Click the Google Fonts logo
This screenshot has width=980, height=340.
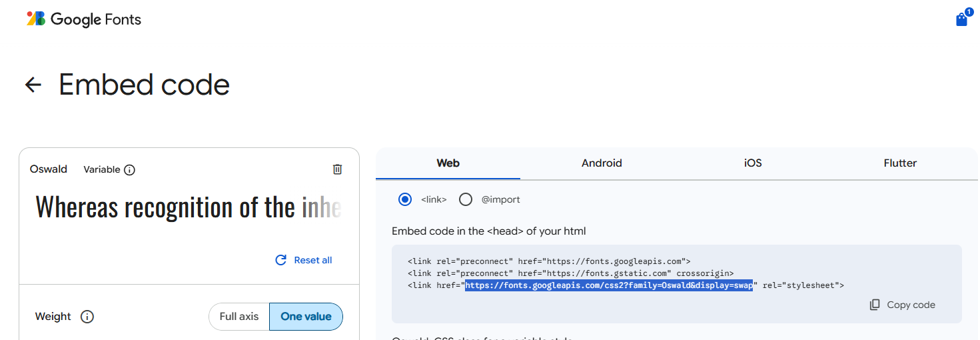(x=84, y=19)
